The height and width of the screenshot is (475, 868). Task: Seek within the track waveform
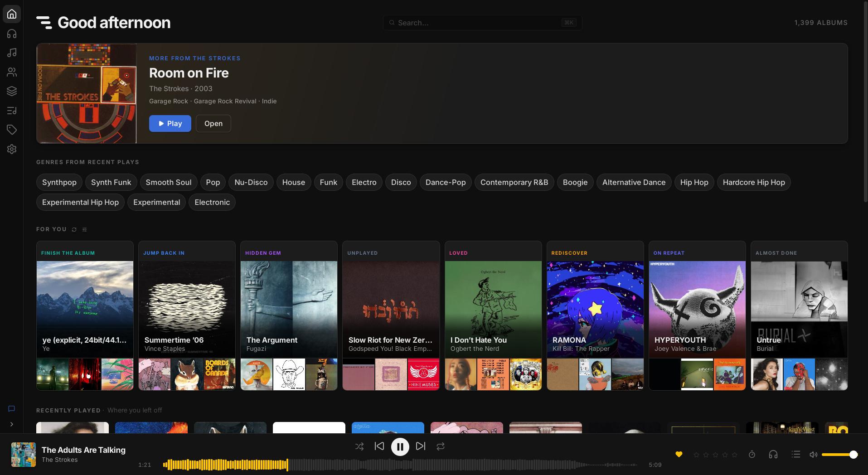click(x=400, y=465)
